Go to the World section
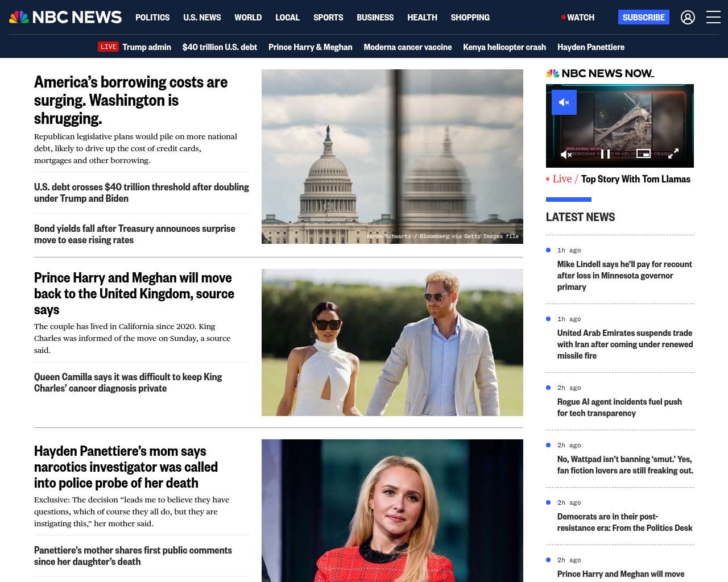Image resolution: width=728 pixels, height=582 pixels. click(248, 18)
